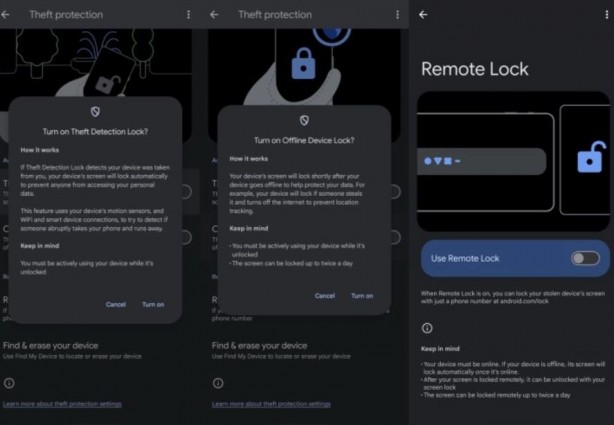614x425 pixels.
Task: Go back from the second Theft protection screen
Action: (214, 15)
